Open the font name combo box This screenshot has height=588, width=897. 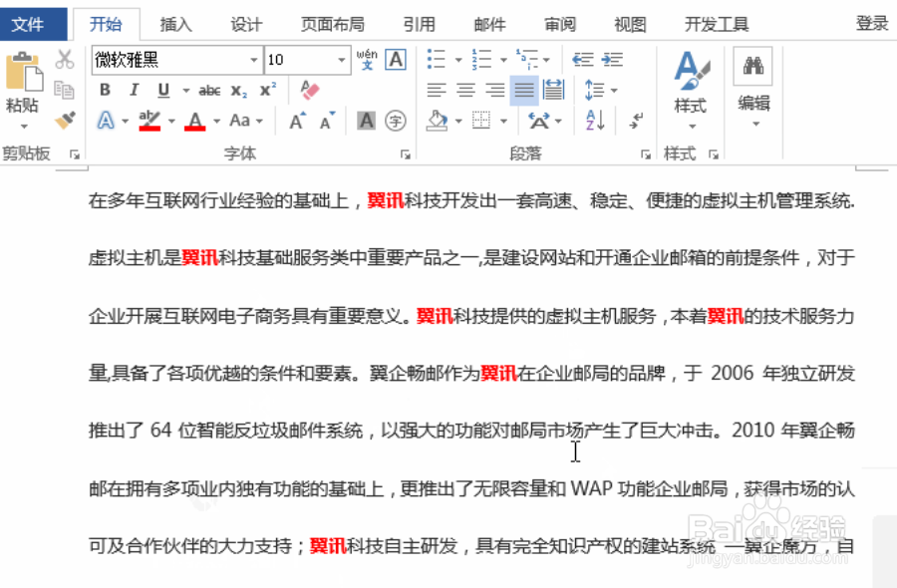coord(176,60)
